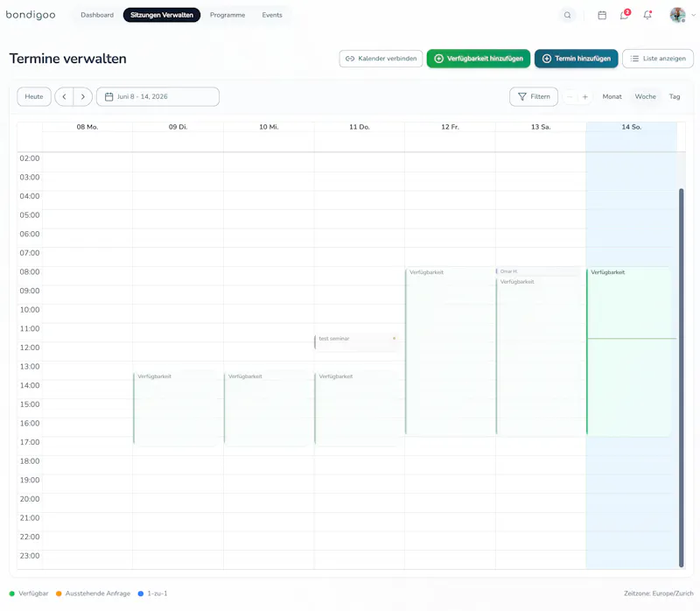This screenshot has height=611, width=700.
Task: Open Omar H. appointment on Saturday
Action: pos(538,271)
